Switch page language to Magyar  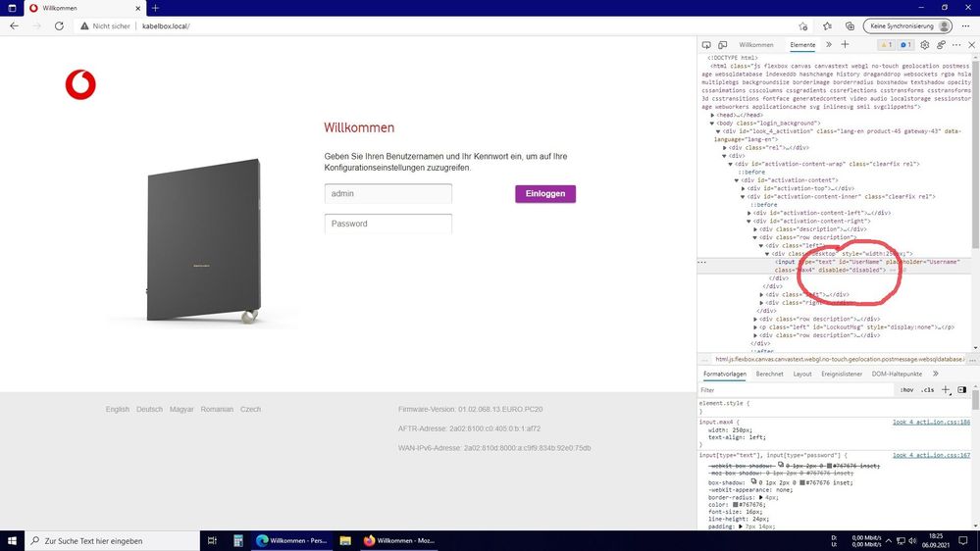point(181,409)
